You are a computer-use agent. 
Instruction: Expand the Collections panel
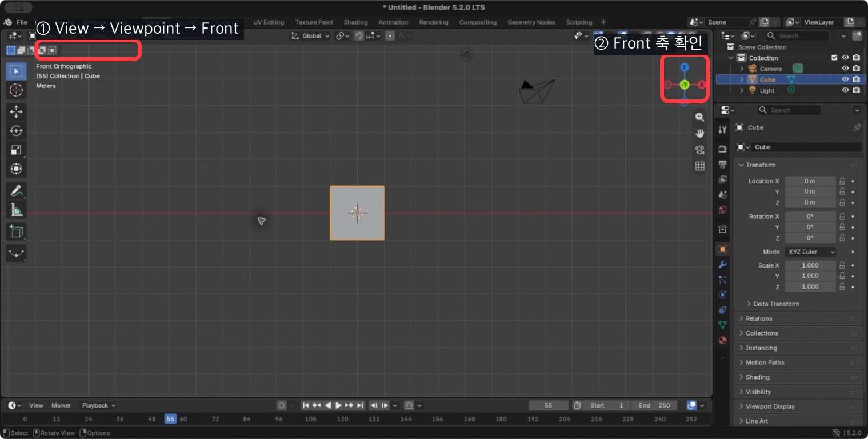click(798, 333)
